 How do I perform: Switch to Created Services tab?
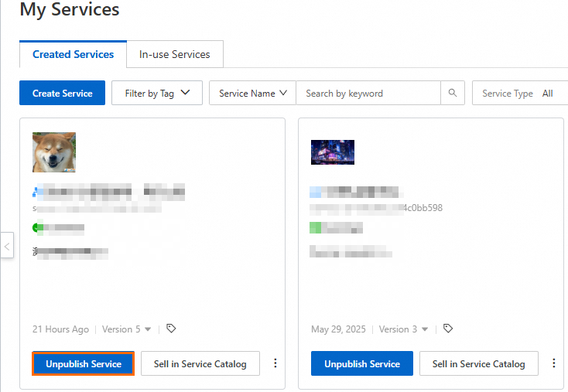tap(73, 55)
